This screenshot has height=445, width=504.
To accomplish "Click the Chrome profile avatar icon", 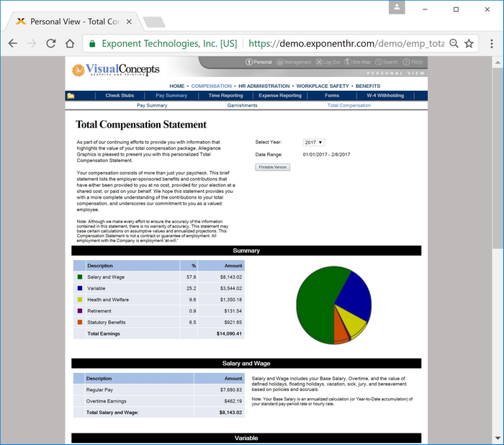I will (397, 7).
